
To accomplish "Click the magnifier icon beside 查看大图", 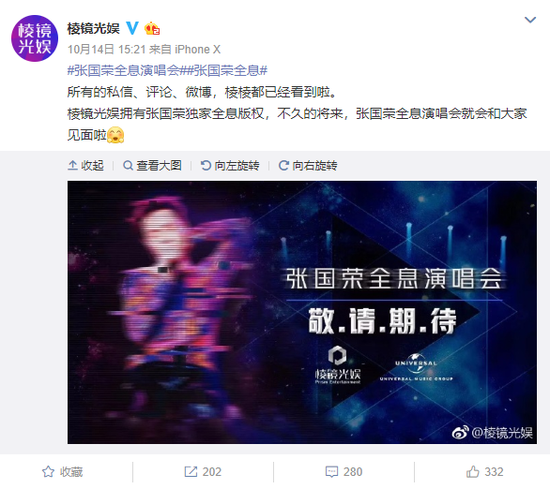I will click(128, 165).
